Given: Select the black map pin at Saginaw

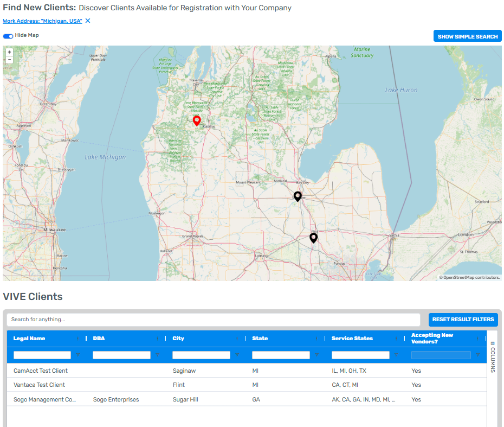Looking at the screenshot, I should tap(298, 196).
